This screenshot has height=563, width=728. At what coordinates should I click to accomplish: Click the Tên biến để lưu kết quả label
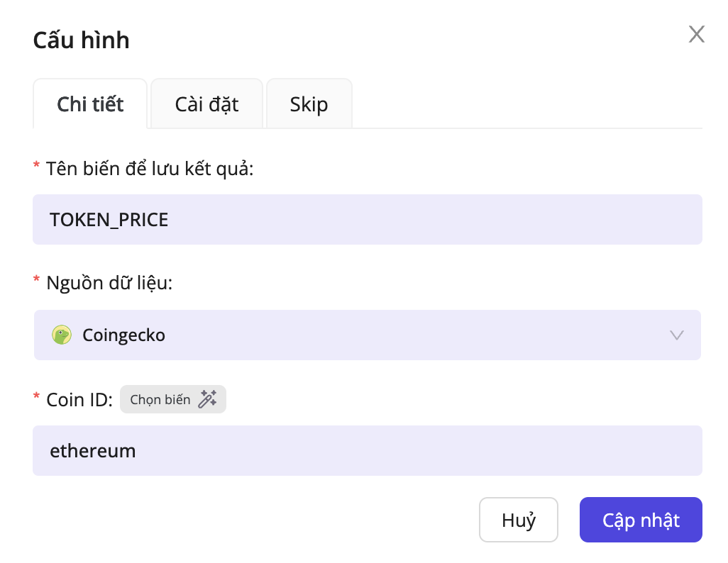149,169
